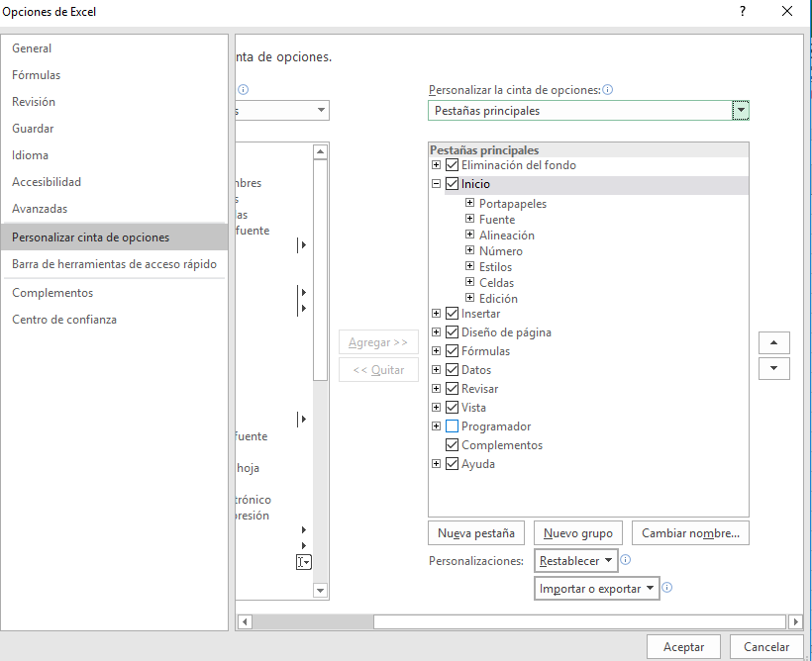Click the << Quitar button
This screenshot has height=661, width=812.
click(x=378, y=370)
